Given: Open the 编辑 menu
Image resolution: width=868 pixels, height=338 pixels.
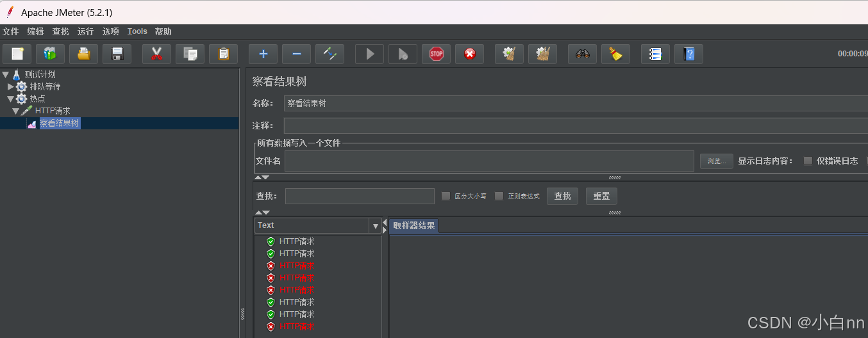Looking at the screenshot, I should point(36,31).
